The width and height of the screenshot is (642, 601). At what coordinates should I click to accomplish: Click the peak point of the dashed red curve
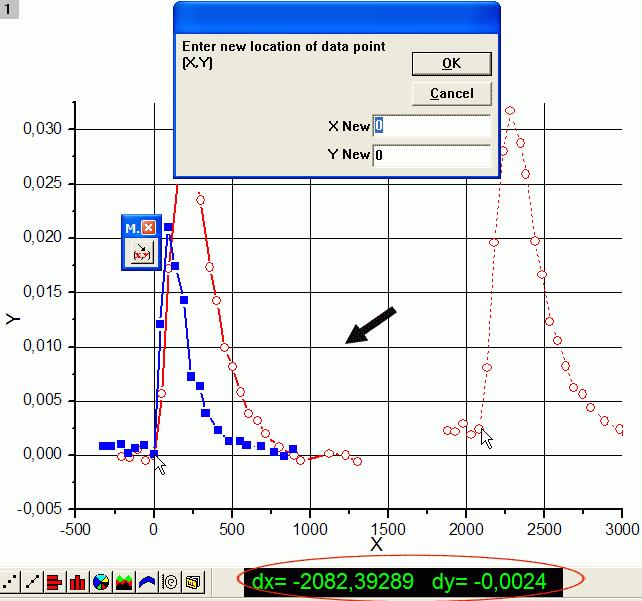(x=510, y=111)
